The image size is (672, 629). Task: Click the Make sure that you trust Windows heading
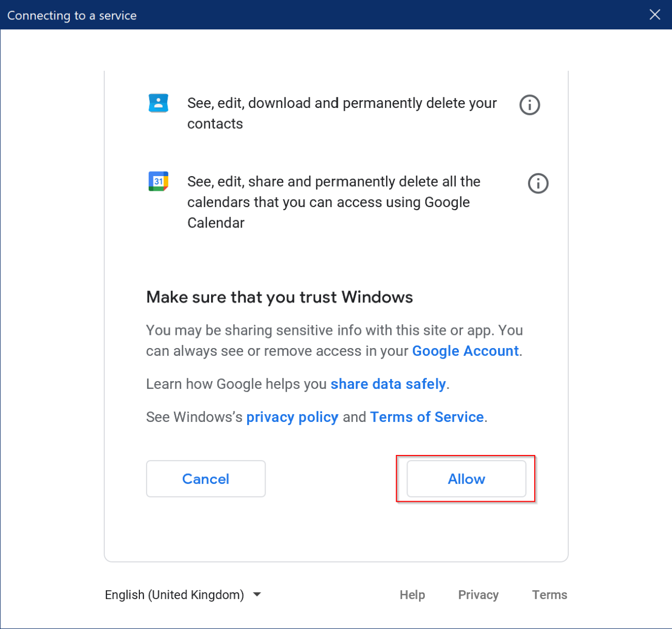(x=279, y=297)
